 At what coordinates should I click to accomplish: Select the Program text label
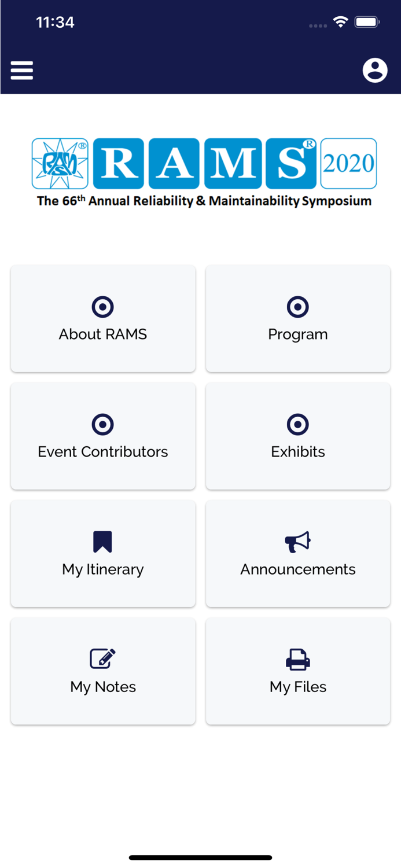[298, 334]
